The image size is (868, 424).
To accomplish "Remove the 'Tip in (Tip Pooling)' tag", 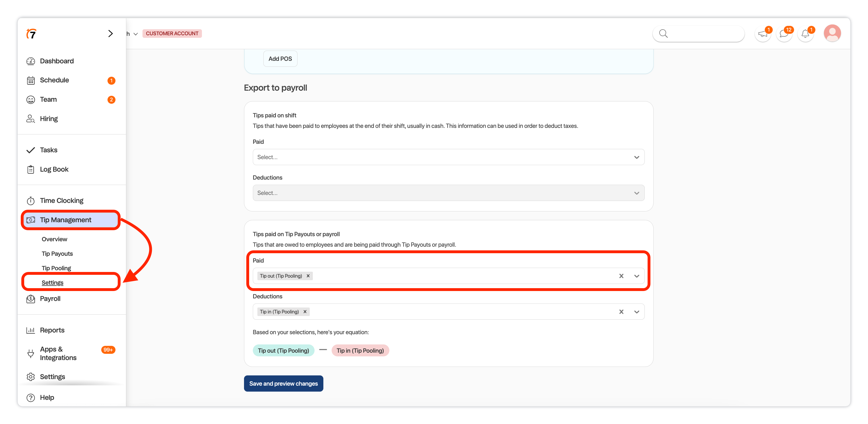I will (x=305, y=311).
